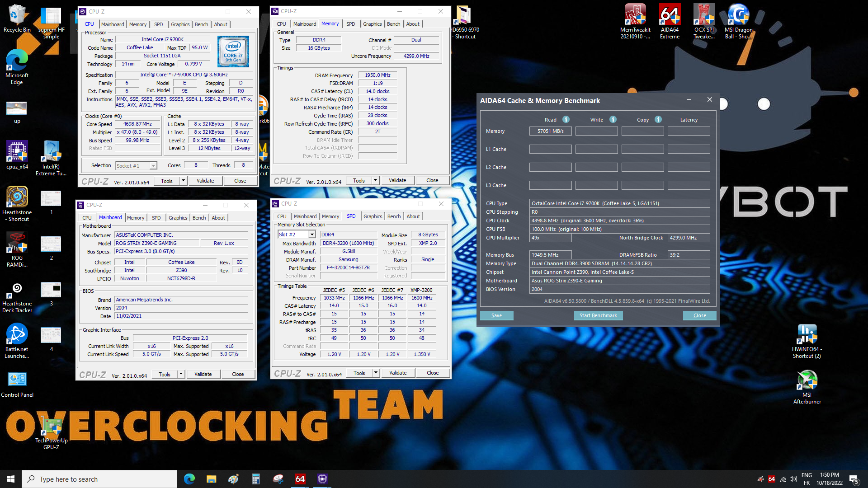Screen dimensions: 868x488
Task: Launch Battle.net Launcher desktop icon
Action: [x=17, y=341]
